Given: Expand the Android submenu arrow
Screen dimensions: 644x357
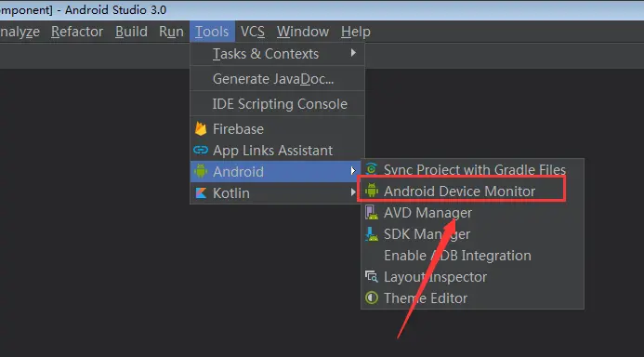Looking at the screenshot, I should [353, 170].
